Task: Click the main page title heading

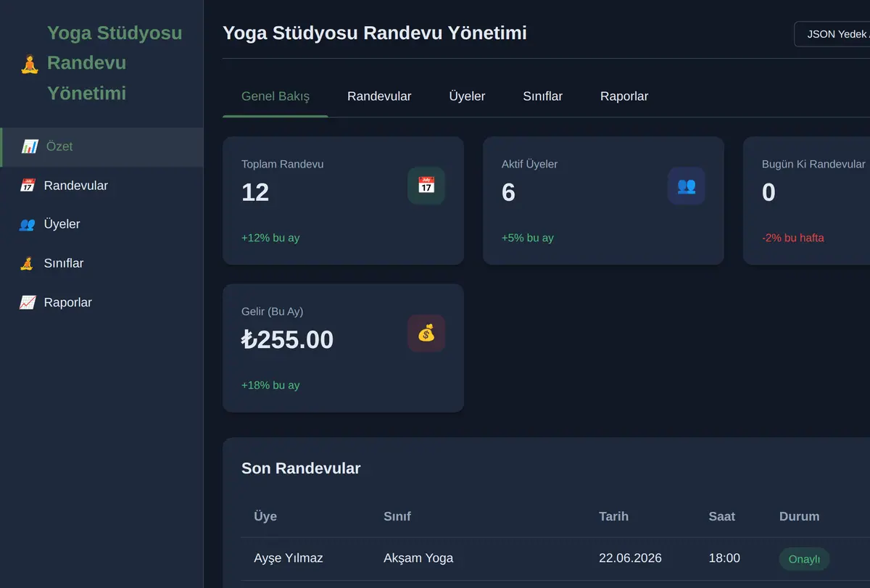Action: coord(375,33)
